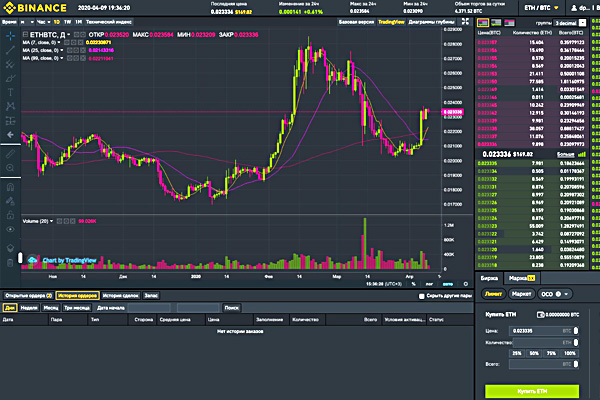The height and width of the screenshot is (400, 600).
Task: Click the order price input field
Action: pos(544,331)
